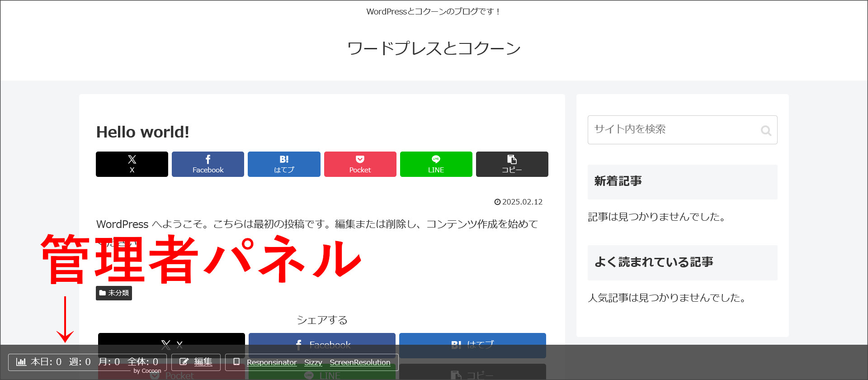Click the clock icon beside the post date
Viewport: 868px width, 380px height.
(497, 202)
